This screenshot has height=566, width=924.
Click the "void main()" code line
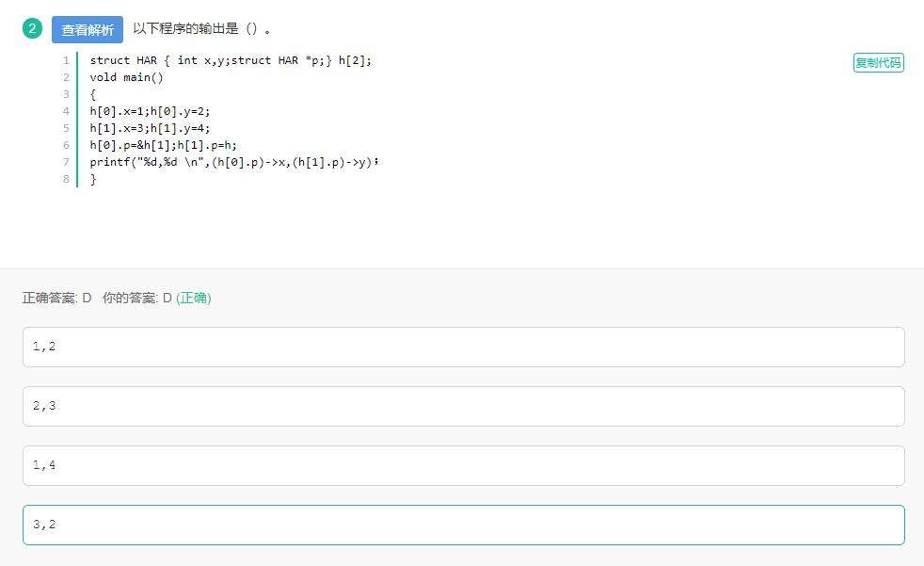(x=126, y=77)
